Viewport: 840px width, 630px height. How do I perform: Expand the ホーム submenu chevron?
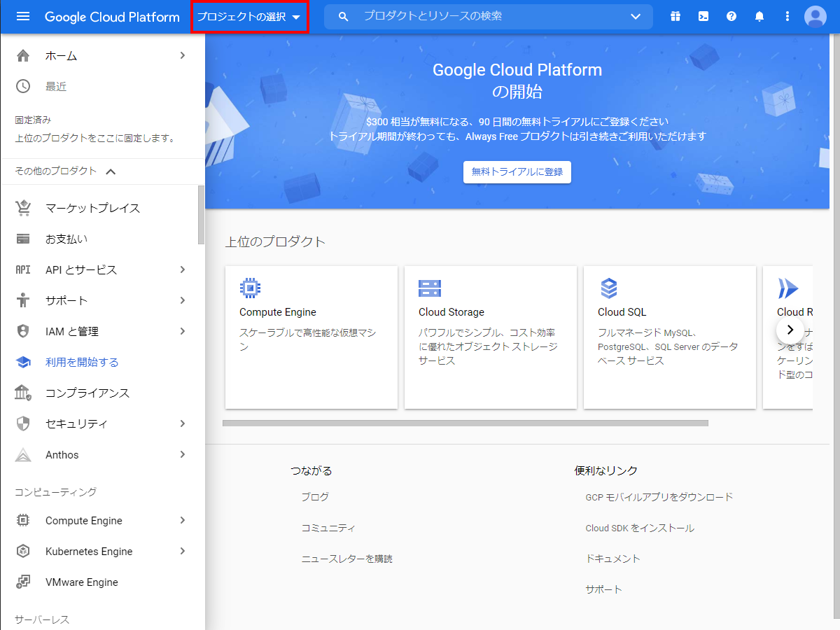click(x=183, y=55)
